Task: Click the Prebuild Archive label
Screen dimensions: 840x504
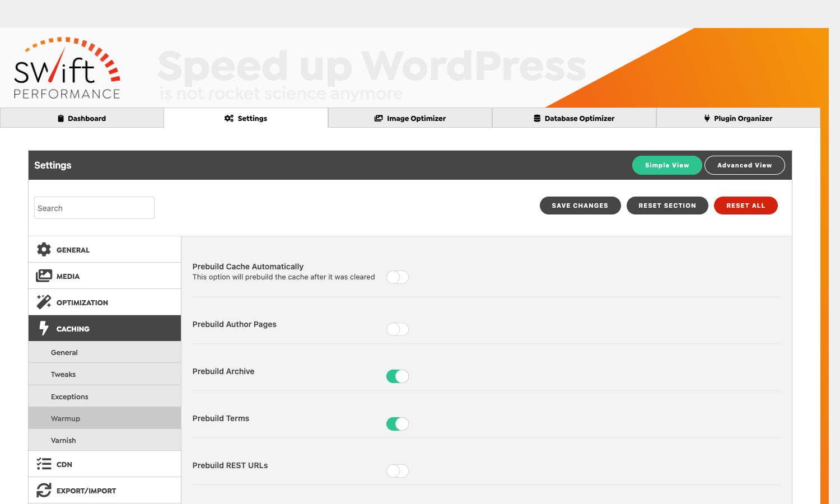Action: 223,371
